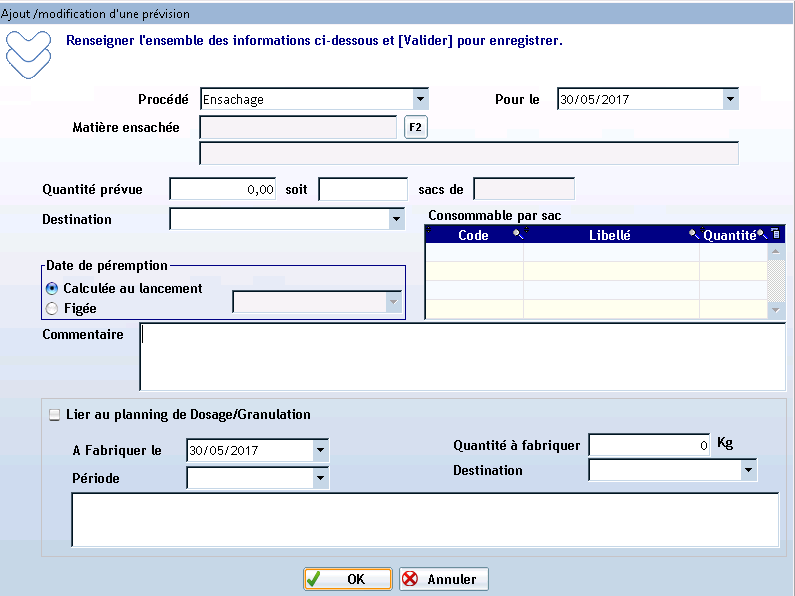Sort by the Code column header
This screenshot has width=795, height=596.
(x=474, y=235)
